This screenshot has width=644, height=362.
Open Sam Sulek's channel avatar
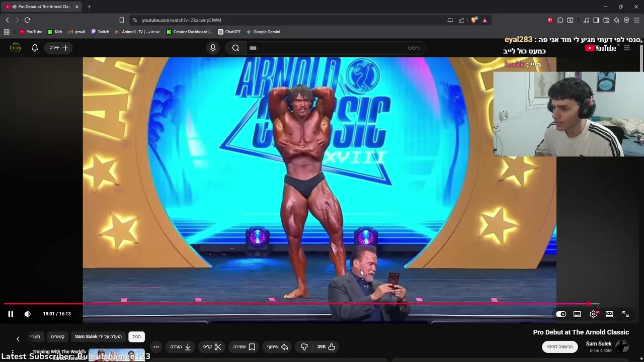click(x=622, y=346)
